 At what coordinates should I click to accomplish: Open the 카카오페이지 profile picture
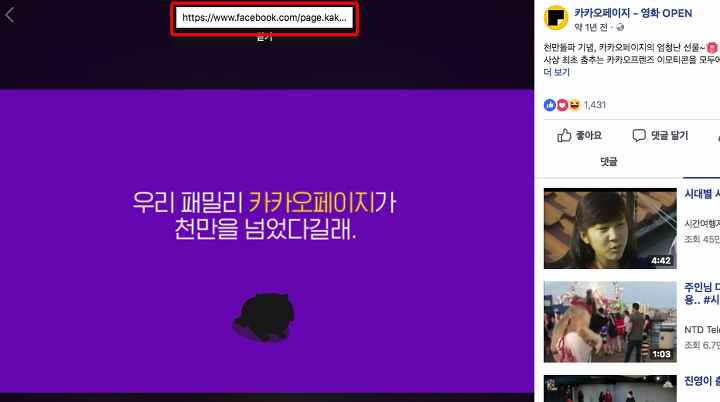pos(556,18)
